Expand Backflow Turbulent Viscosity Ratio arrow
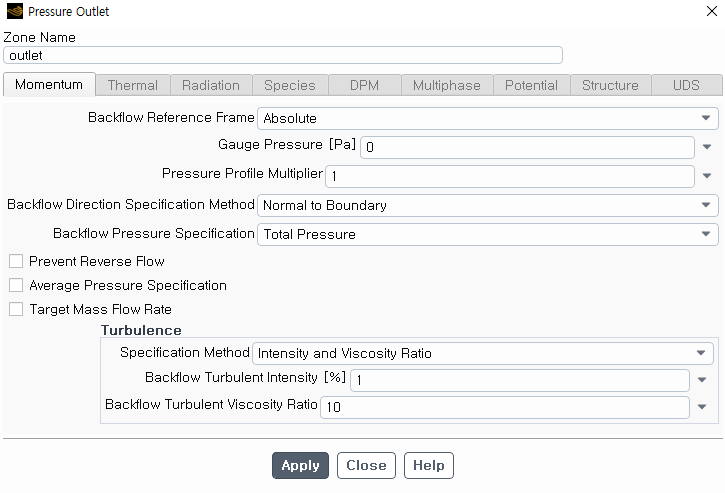 coord(702,407)
